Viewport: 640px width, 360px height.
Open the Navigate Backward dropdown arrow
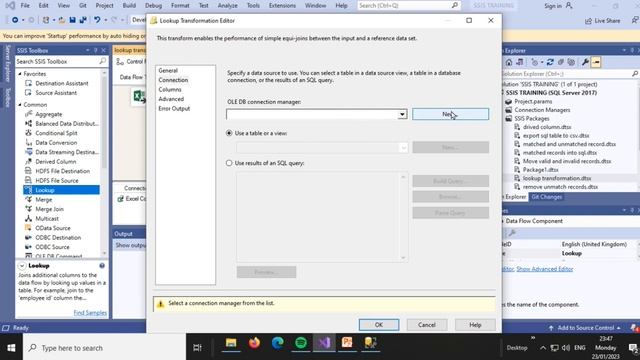coord(23,20)
